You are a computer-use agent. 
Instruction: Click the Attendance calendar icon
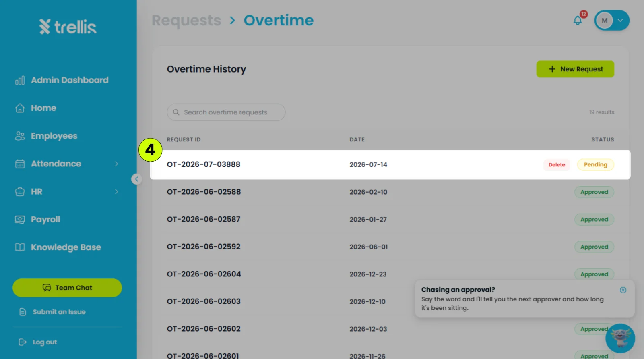point(20,164)
